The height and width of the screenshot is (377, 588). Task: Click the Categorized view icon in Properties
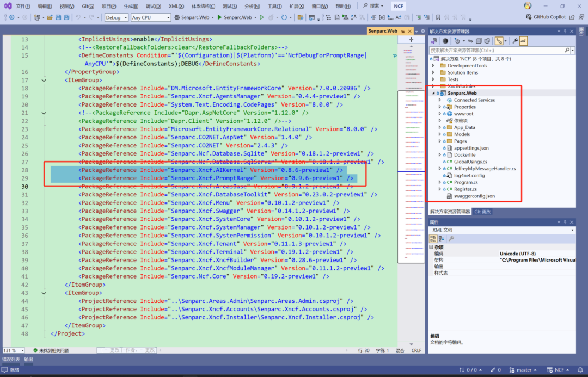[433, 239]
